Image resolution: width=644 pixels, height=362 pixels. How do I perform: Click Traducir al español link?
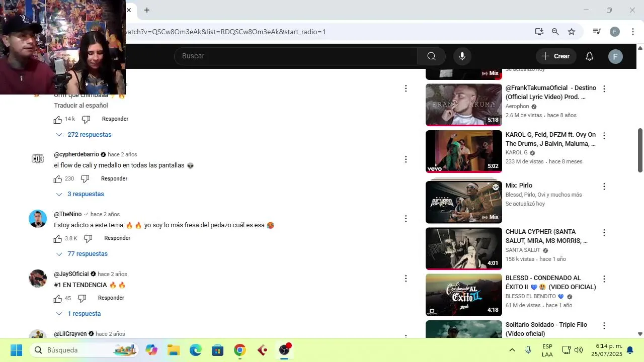click(x=81, y=106)
